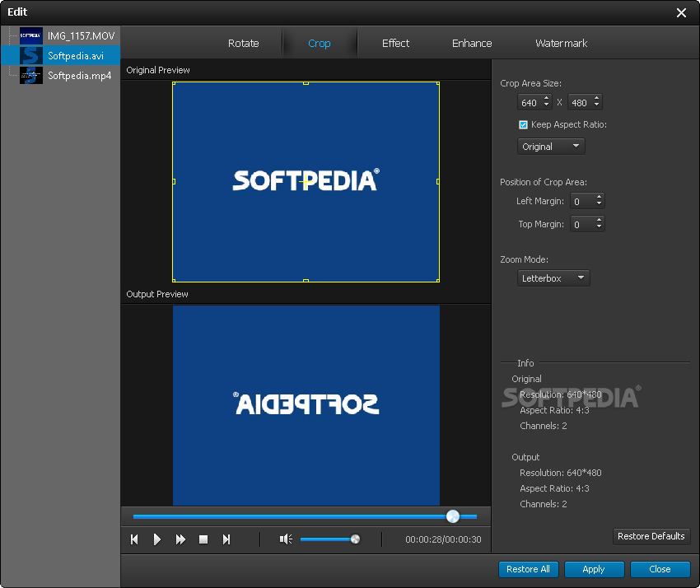Screen dimensions: 700x588
Task: Decrease crop width with down arrow
Action: 547,105
